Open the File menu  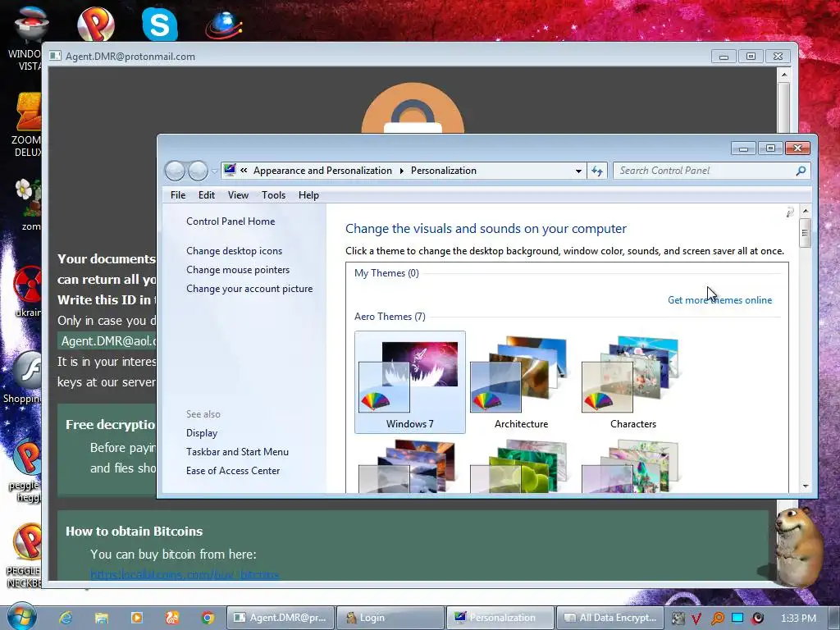click(x=178, y=195)
